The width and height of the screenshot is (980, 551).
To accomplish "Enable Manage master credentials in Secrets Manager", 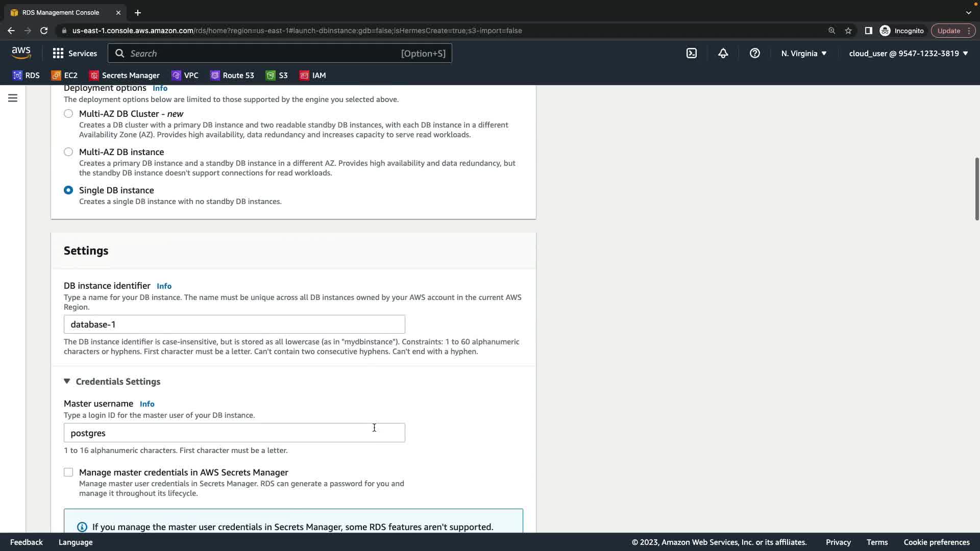I will click(x=68, y=472).
